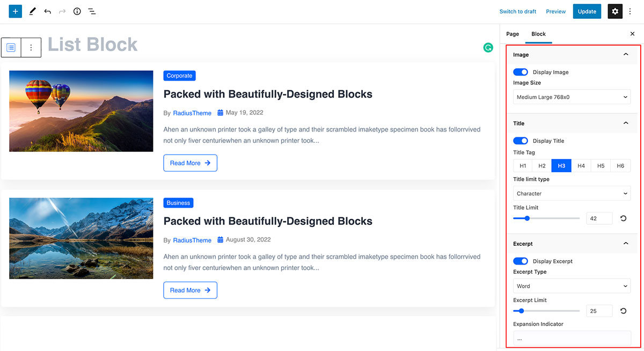Redo the last undone change
644x351 pixels.
pyautogui.click(x=62, y=11)
